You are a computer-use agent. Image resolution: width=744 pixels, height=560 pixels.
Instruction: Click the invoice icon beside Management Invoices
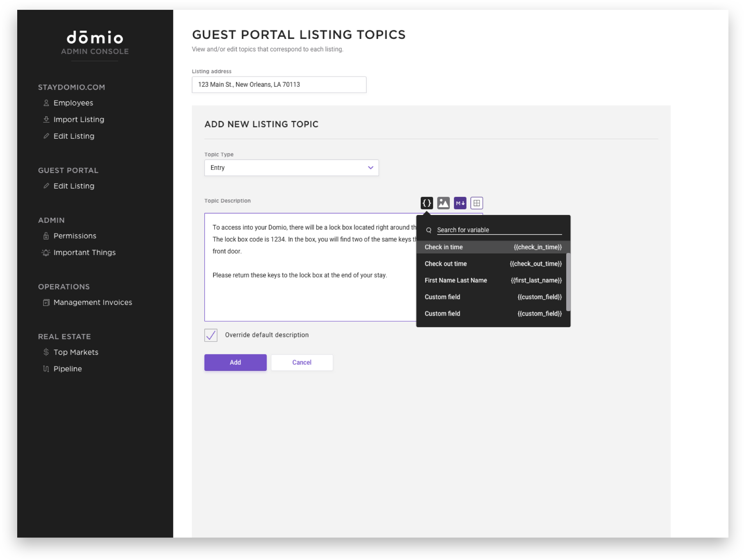pos(46,302)
